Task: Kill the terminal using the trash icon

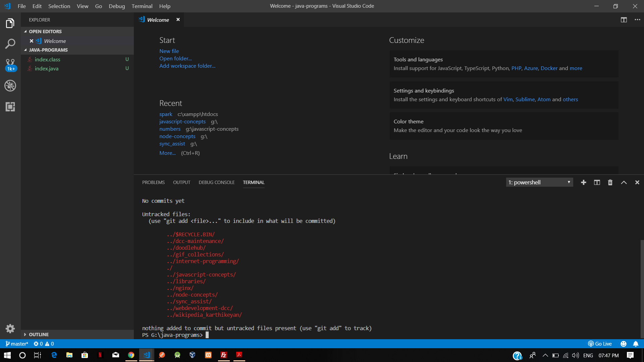Action: pos(610,182)
